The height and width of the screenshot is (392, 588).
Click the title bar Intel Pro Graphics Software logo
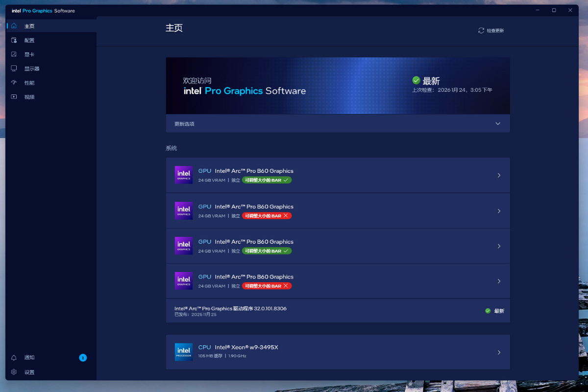coord(44,10)
